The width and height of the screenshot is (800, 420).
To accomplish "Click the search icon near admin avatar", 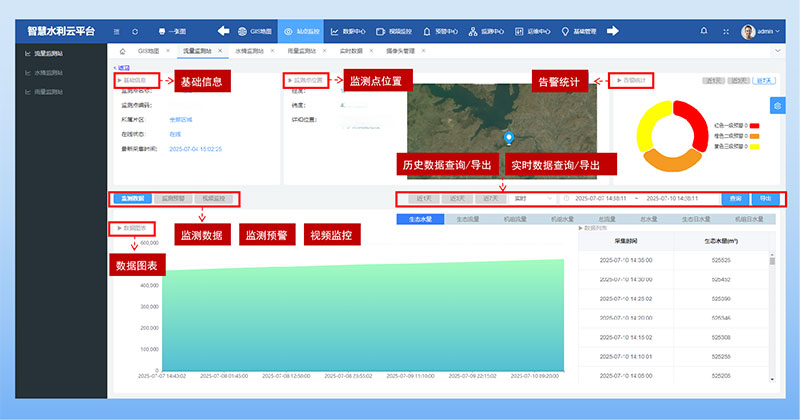I will 725,31.
